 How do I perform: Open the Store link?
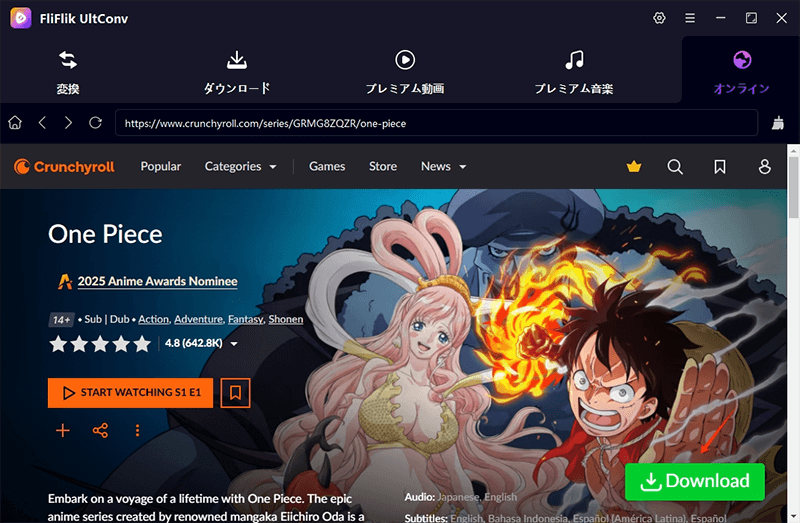pyautogui.click(x=383, y=166)
